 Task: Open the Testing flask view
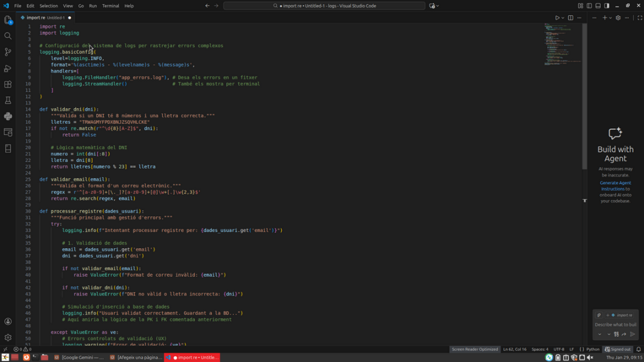pos(8,101)
